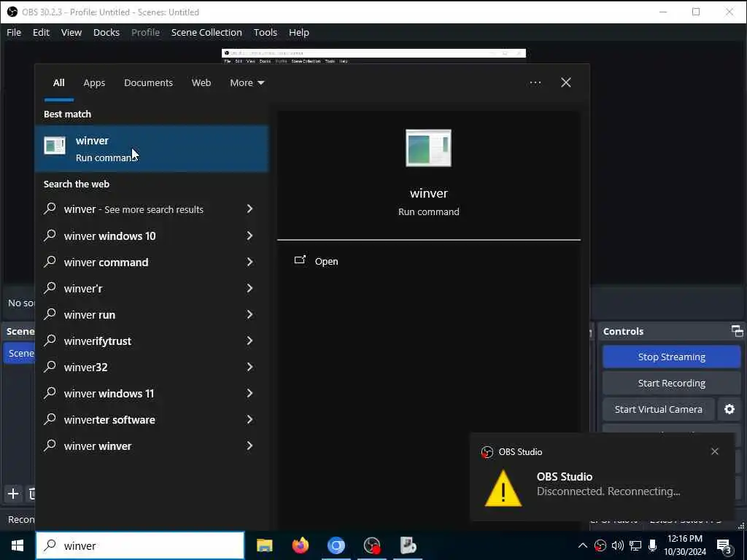Open the Windows Start menu
The image size is (747, 560).
point(18,545)
